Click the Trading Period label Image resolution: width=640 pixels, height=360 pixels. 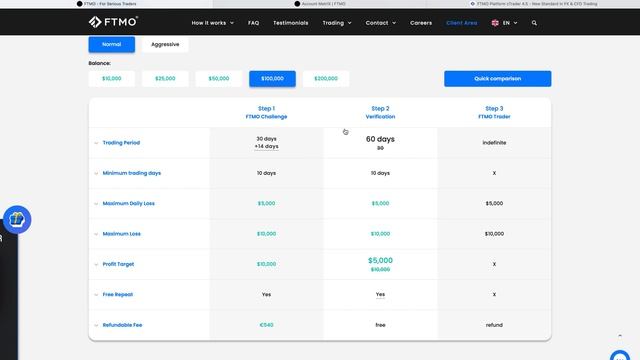(121, 143)
